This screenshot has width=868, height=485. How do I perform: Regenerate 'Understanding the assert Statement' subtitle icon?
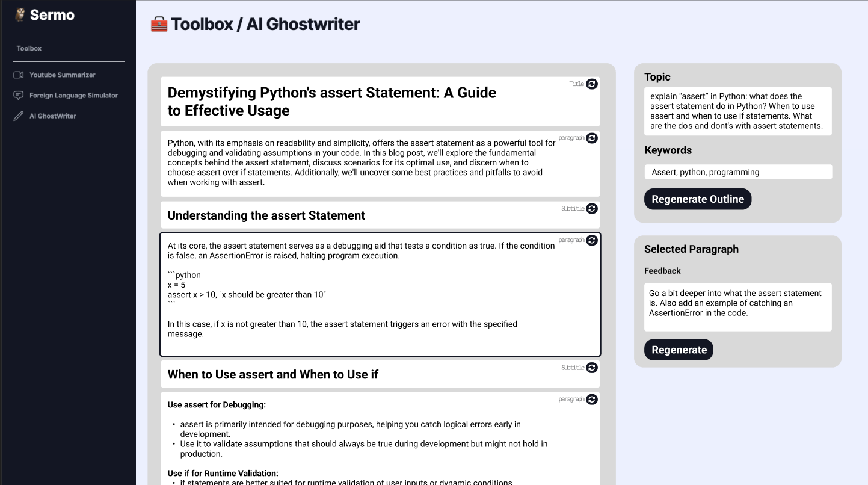(x=592, y=209)
